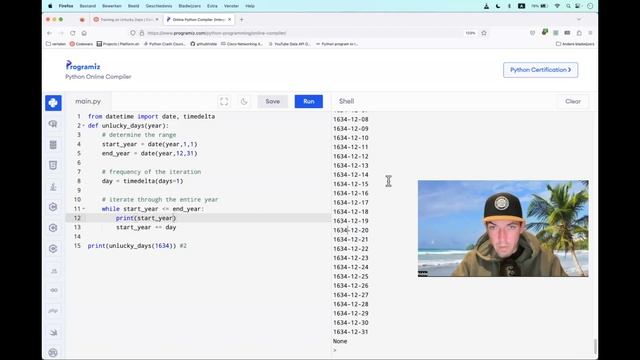The height and width of the screenshot is (360, 640).
Task: Click the Save button
Action: pos(273,102)
